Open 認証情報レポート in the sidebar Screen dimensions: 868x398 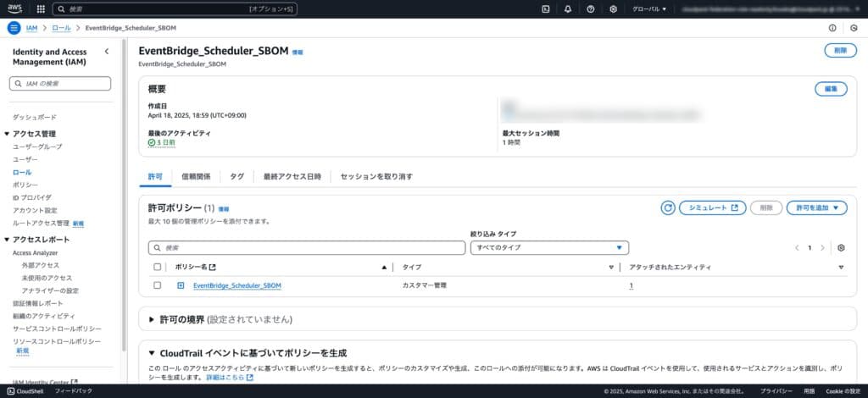pos(37,303)
